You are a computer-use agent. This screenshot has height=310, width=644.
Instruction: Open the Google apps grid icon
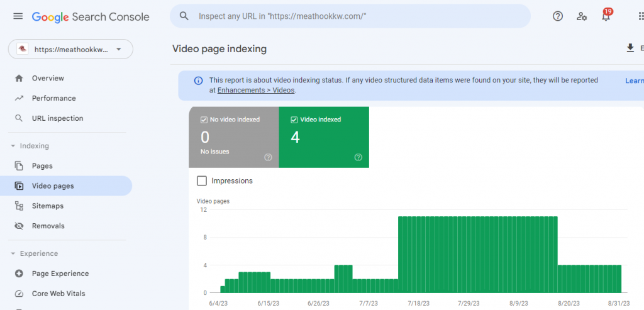click(x=641, y=16)
